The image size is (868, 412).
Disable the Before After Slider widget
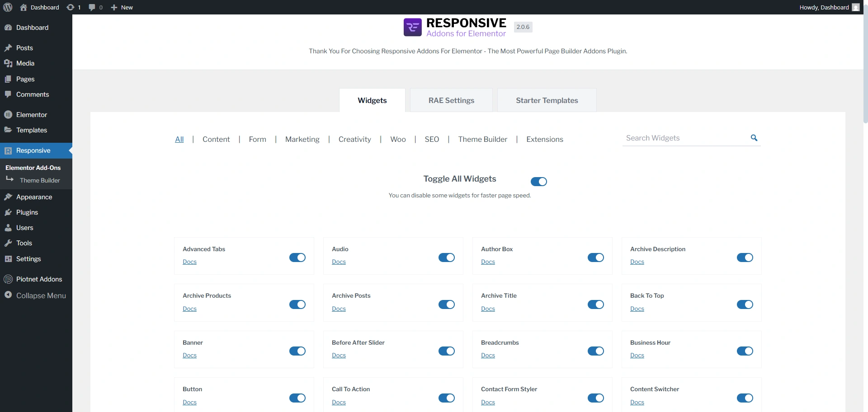tap(447, 351)
